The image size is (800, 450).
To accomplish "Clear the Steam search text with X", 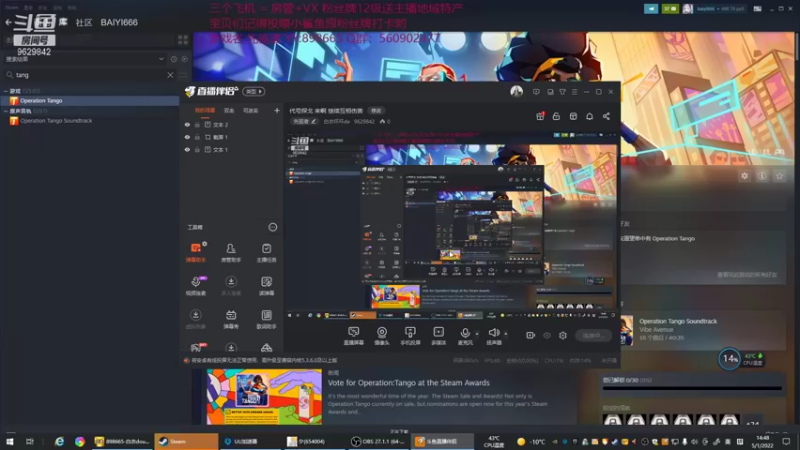I will [170, 75].
